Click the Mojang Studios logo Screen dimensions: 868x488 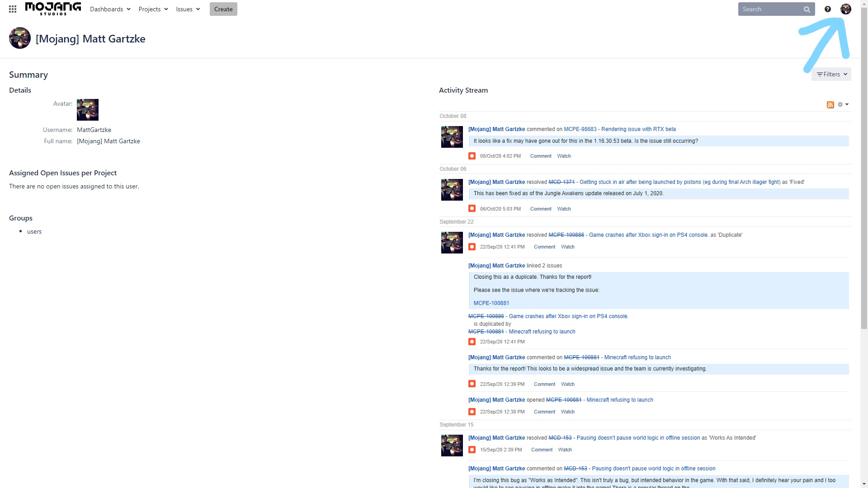53,9
